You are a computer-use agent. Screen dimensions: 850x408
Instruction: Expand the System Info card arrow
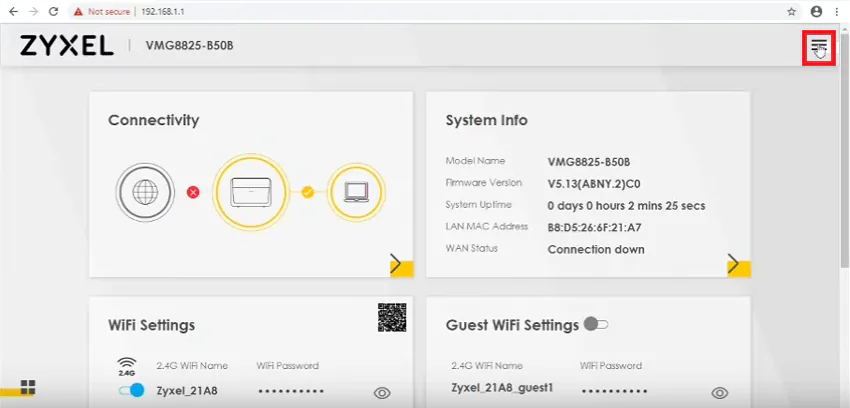point(738,265)
